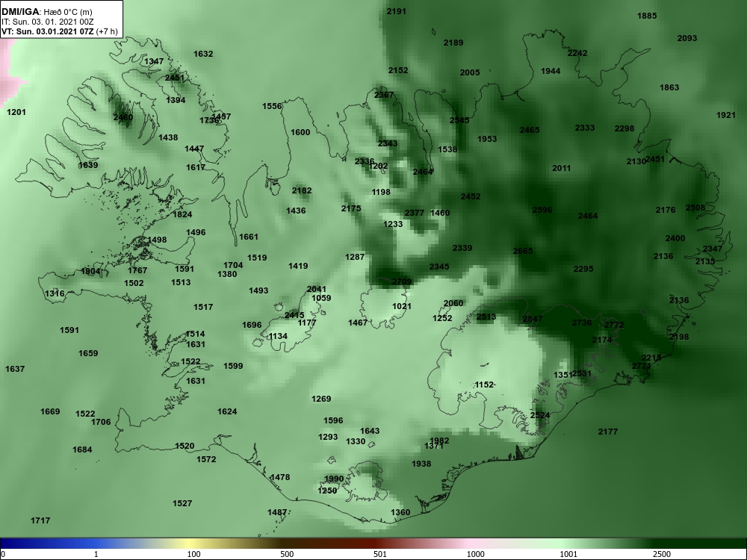Select the value 1134

coord(278,336)
